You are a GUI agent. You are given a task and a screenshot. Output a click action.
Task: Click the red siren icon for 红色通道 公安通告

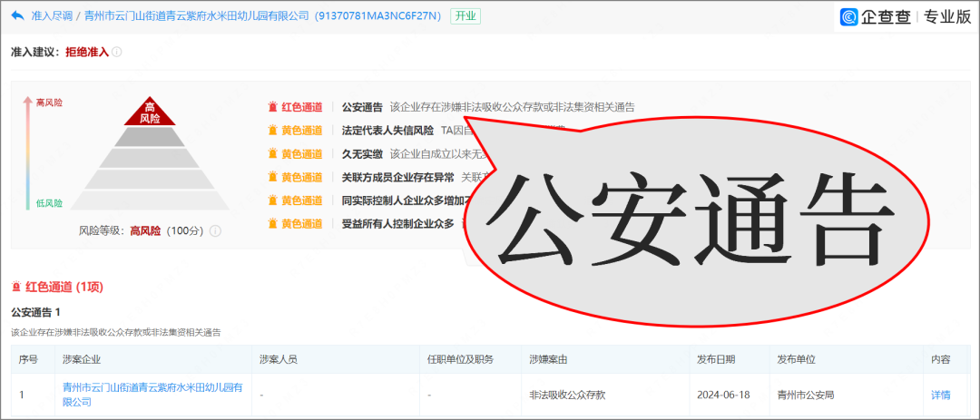272,107
